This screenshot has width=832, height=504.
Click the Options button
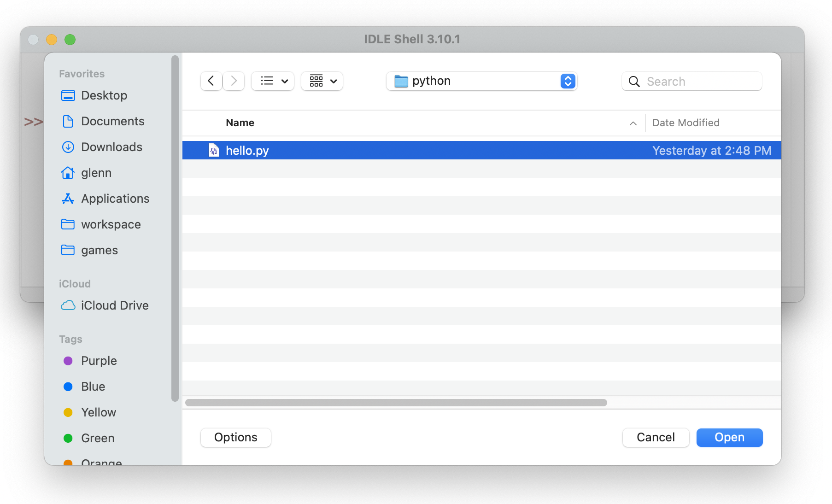(236, 437)
